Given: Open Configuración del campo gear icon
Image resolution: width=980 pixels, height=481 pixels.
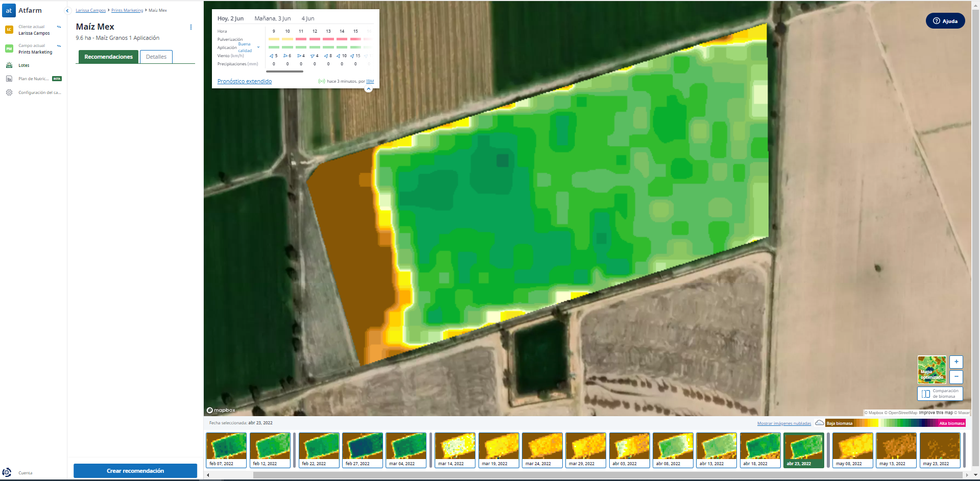Looking at the screenshot, I should (x=9, y=92).
